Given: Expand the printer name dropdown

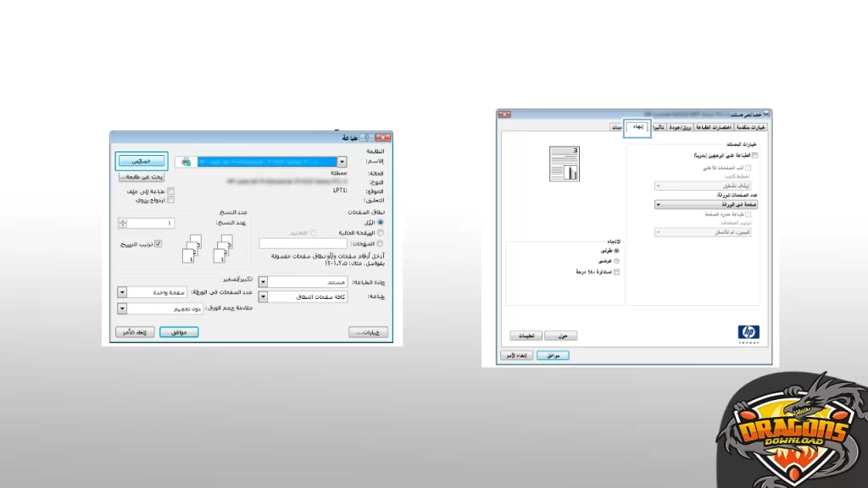Looking at the screenshot, I should coord(342,162).
